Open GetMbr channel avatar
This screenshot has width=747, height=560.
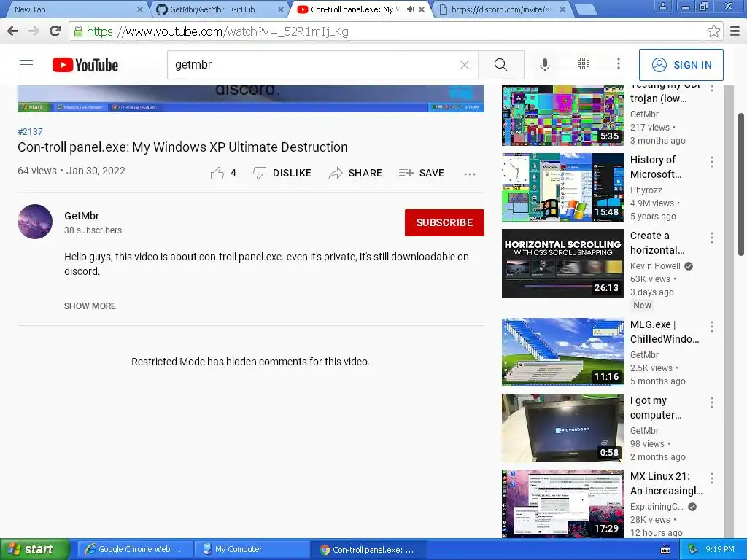pos(35,222)
